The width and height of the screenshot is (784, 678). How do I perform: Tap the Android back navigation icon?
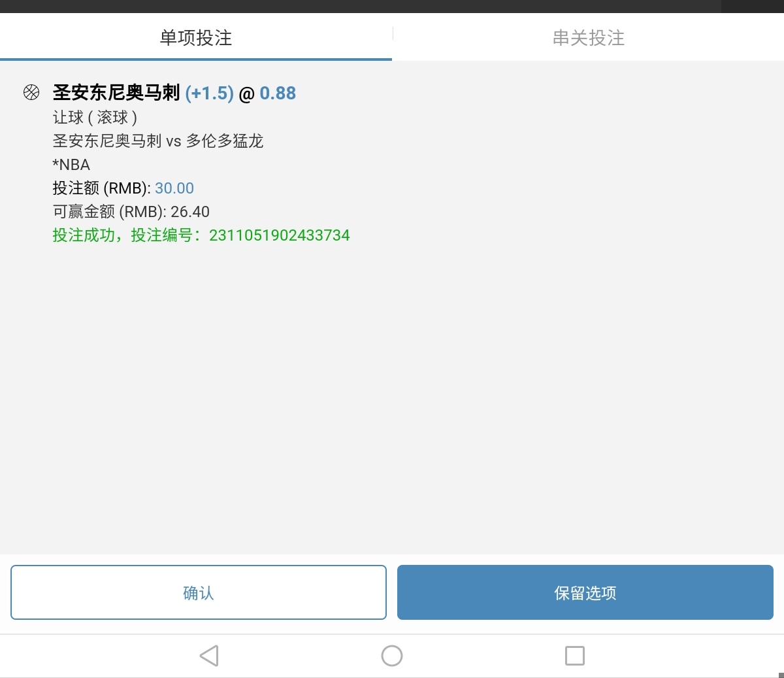point(209,655)
